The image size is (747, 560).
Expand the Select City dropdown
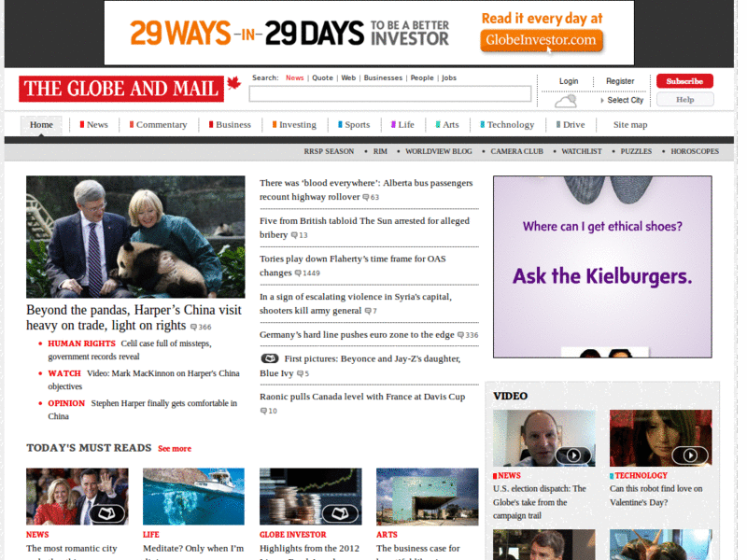tap(622, 100)
